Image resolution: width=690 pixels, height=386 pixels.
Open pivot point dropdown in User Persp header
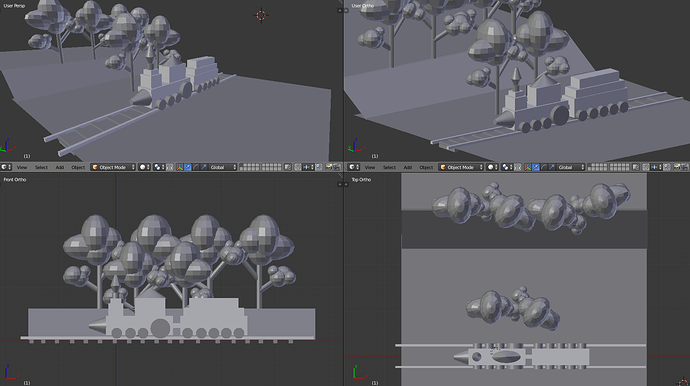158,167
